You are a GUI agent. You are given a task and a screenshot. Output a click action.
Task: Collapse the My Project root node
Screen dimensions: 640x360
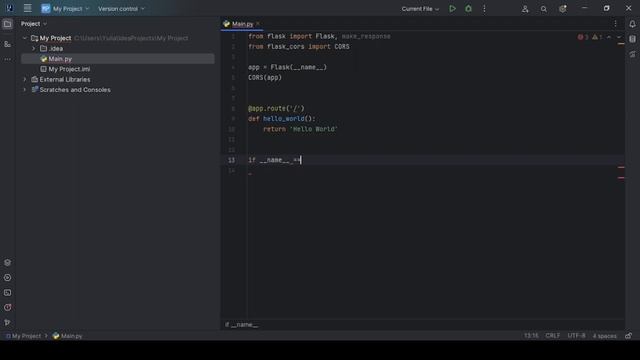(x=24, y=38)
